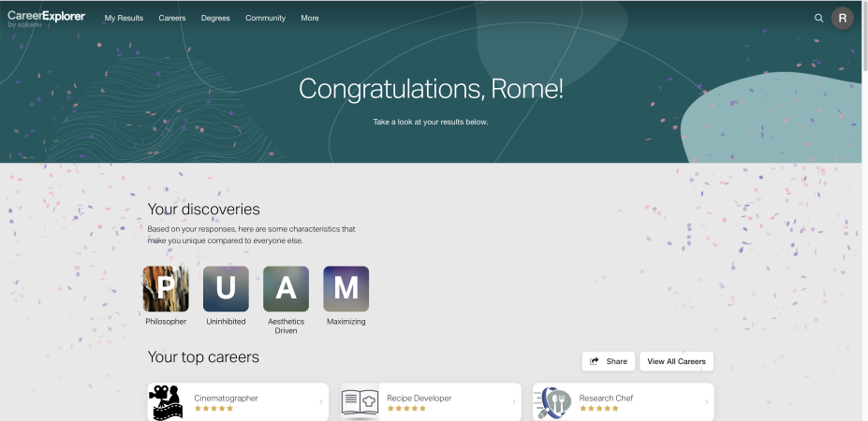This screenshot has width=868, height=421.
Task: Open the Careers menu
Action: 172,18
